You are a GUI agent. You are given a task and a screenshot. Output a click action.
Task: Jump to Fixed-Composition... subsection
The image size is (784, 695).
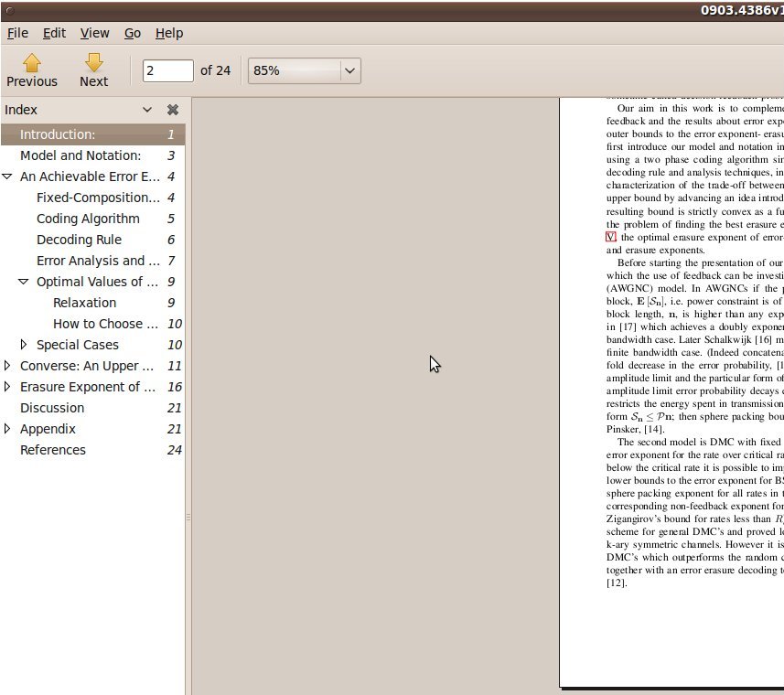93,198
